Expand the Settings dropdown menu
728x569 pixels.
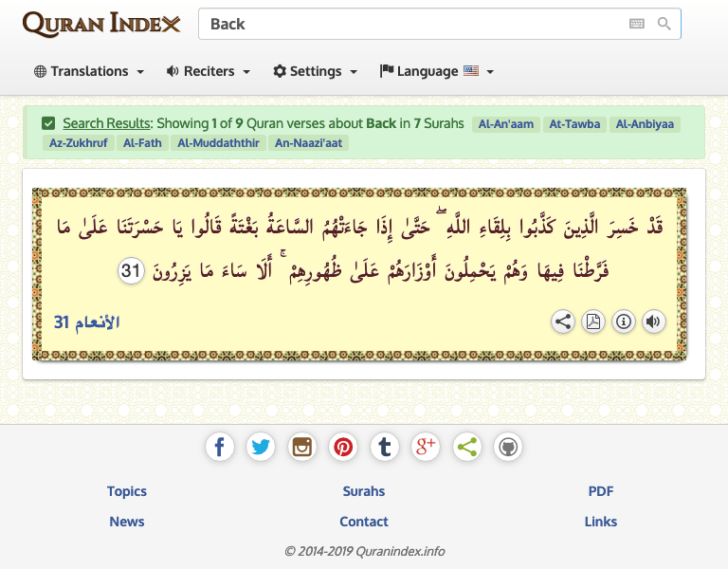[x=316, y=71]
